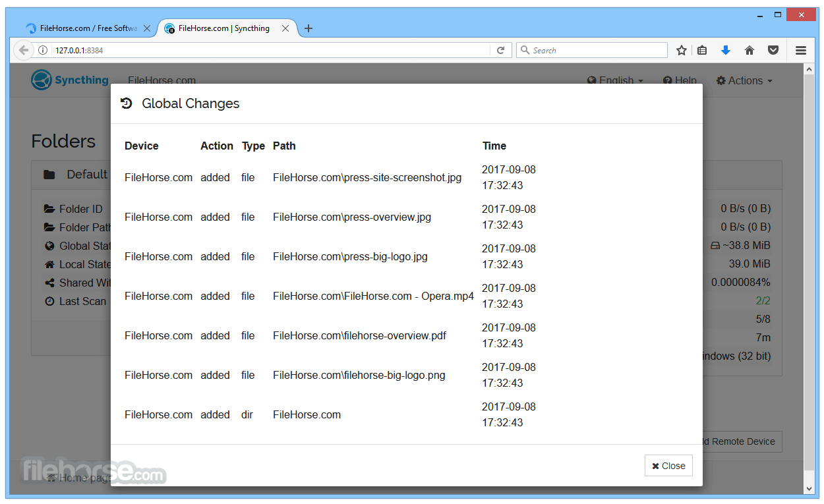824x504 pixels.
Task: Click the browser back arrow button
Action: pos(24,50)
